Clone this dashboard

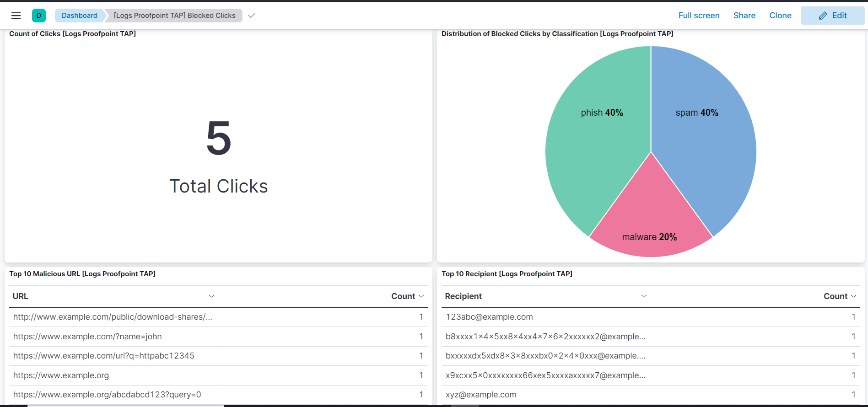click(780, 16)
